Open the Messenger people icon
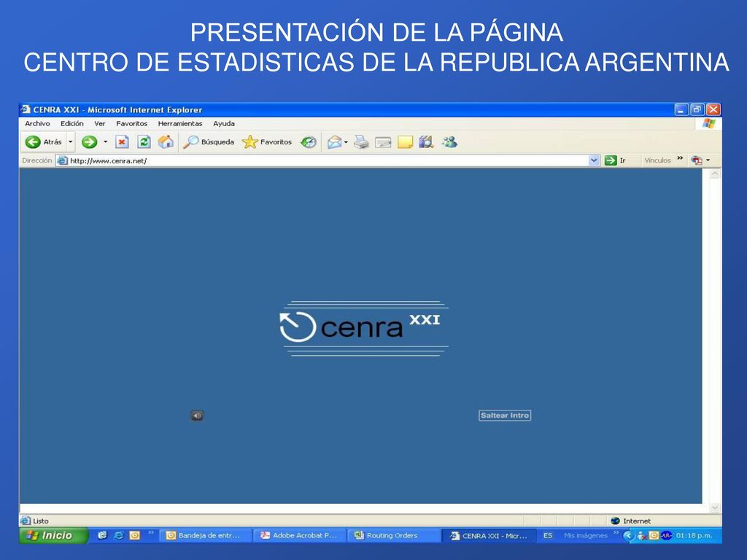Viewport: 747px width, 560px height. [x=449, y=142]
